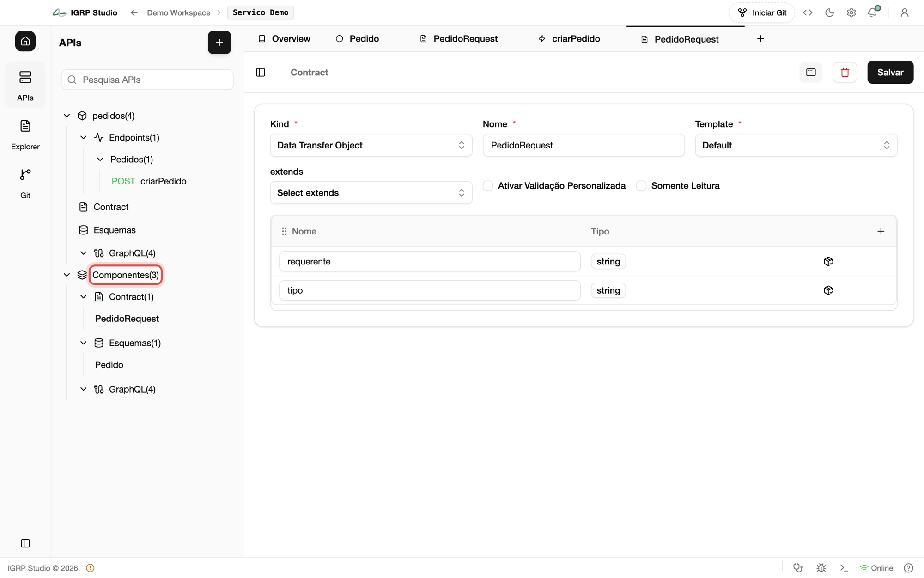Open the settings gear icon
Viewport: 924px width, 578px height.
coord(851,12)
